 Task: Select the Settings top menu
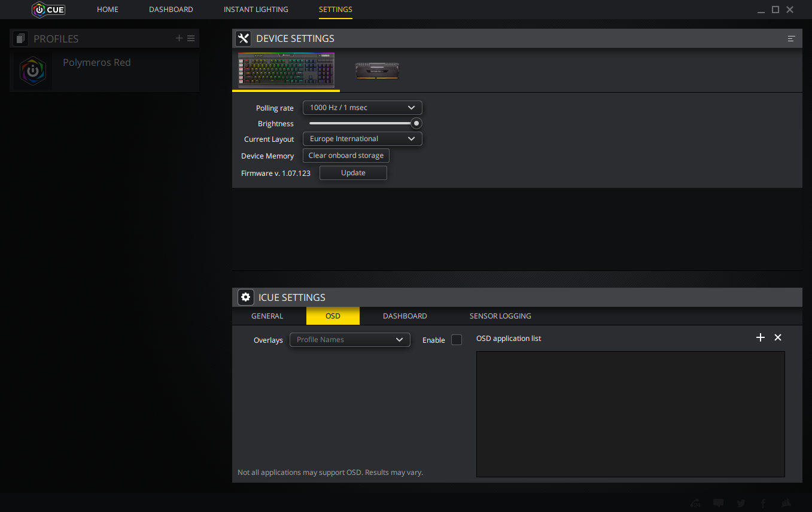pos(336,10)
